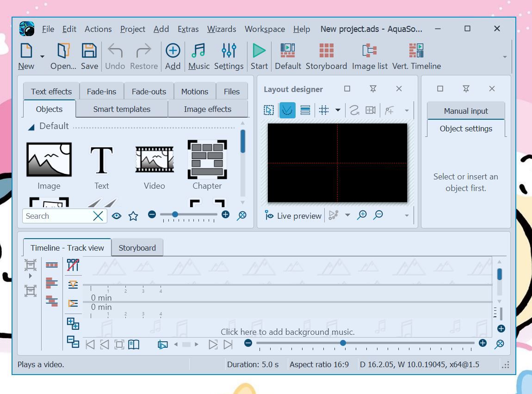
Task: Open the Storyboard timeline tab
Action: coord(137,248)
